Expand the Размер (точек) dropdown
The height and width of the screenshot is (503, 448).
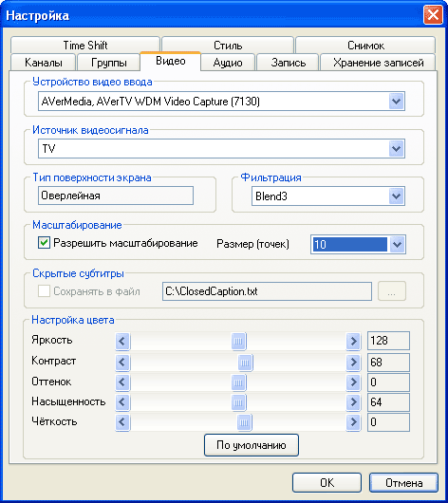pos(397,245)
